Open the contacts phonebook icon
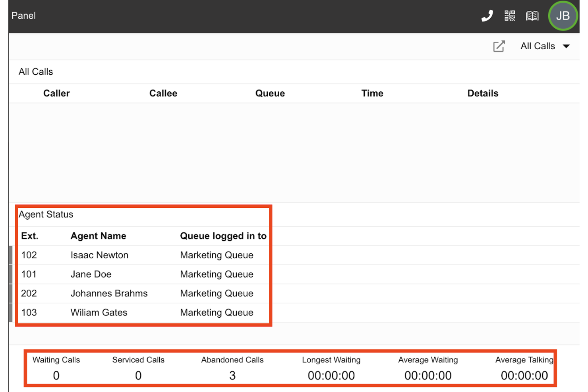This screenshot has width=588, height=392. (532, 16)
